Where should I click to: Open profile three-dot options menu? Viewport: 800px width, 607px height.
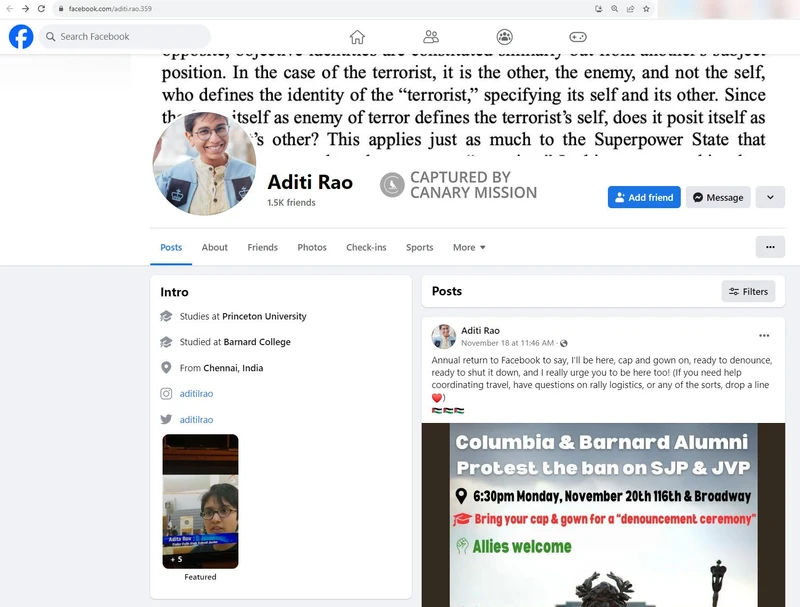[769, 247]
